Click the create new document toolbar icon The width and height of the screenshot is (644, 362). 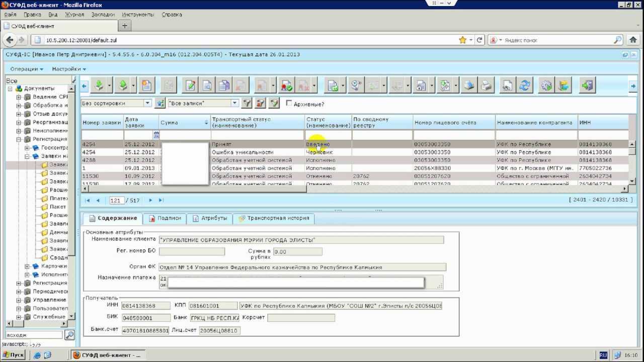147,85
